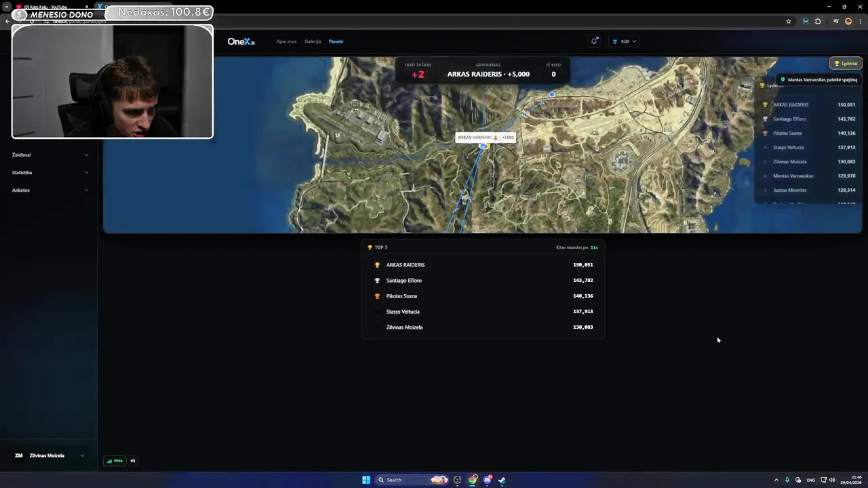868x488 pixels.
Task: Open the 9.00 balance dropdown
Action: [625, 41]
